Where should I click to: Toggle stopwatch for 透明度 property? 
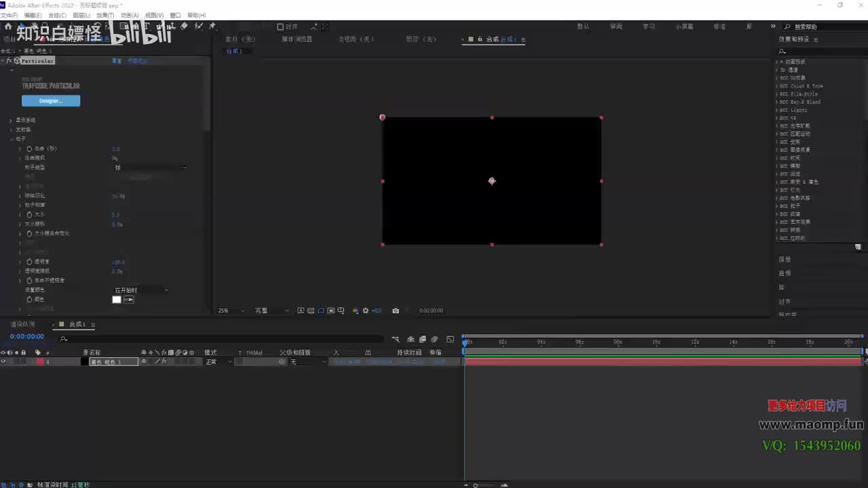pyautogui.click(x=29, y=262)
